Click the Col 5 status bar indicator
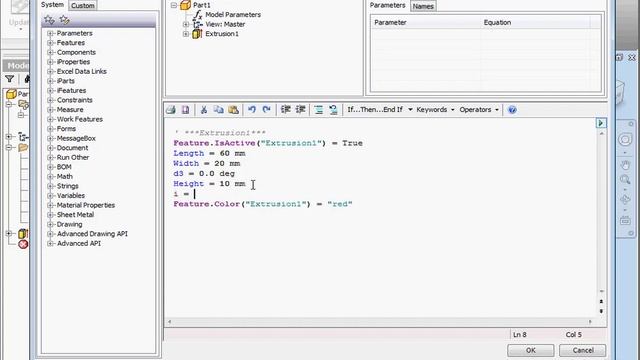Image resolution: width=640 pixels, height=360 pixels. click(573, 334)
